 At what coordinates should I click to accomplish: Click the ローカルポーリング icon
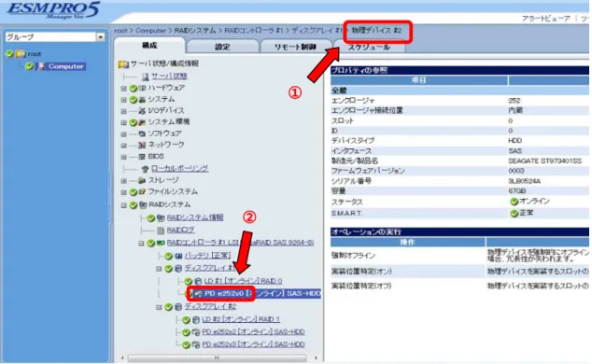(x=145, y=169)
